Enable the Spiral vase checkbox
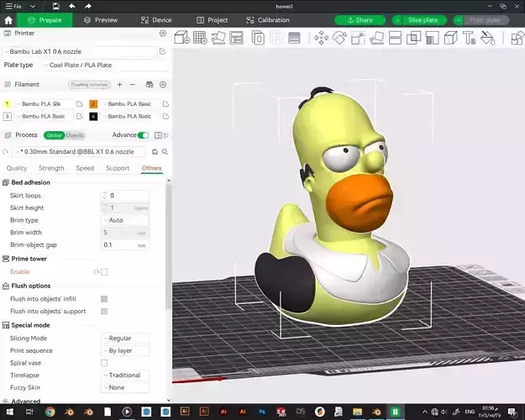This screenshot has height=420, width=525. [104, 363]
